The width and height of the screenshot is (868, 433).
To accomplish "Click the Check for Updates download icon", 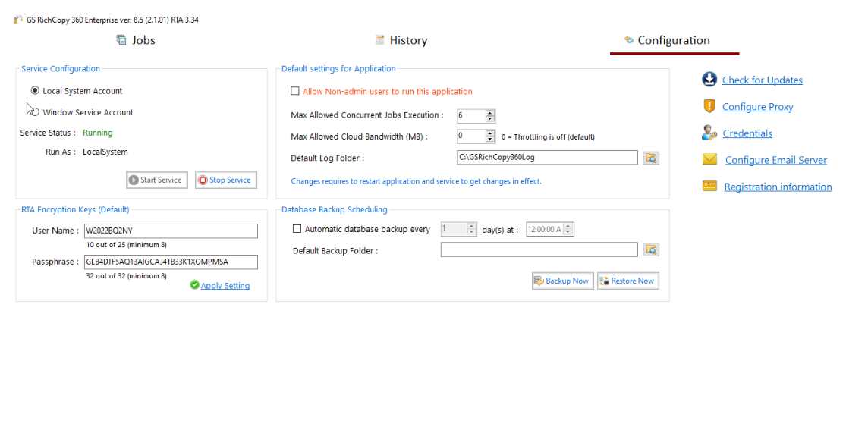I will pyautogui.click(x=709, y=80).
